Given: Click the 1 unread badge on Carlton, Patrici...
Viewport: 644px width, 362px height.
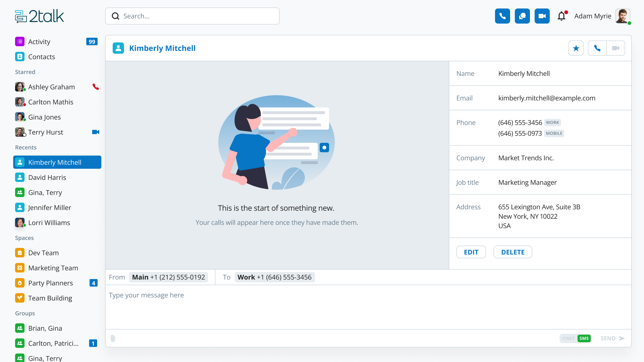Looking at the screenshot, I should pos(93,343).
